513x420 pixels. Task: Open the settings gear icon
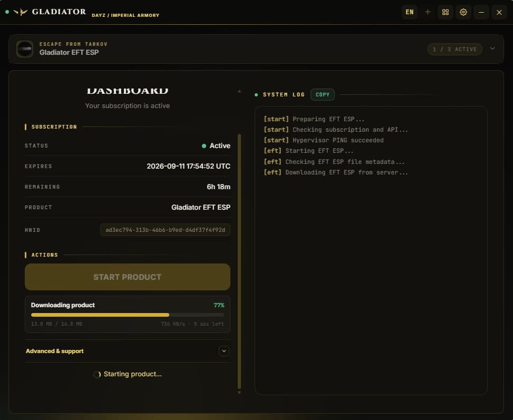pyautogui.click(x=463, y=12)
